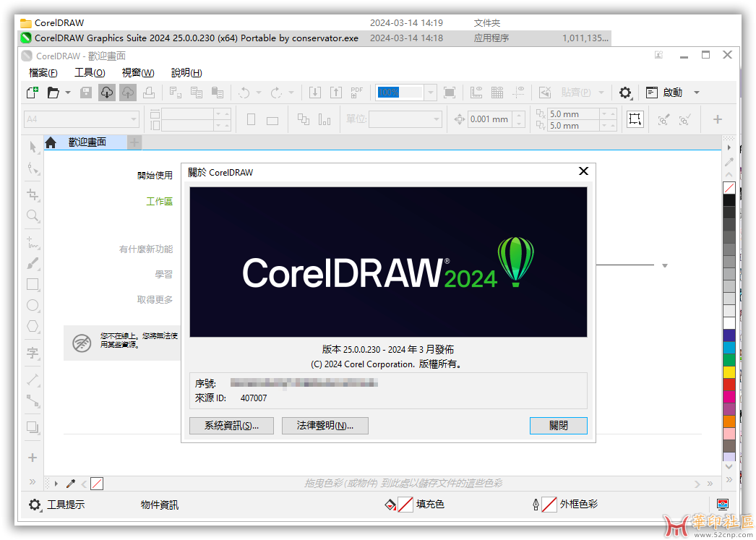Expand the toolbox overflow chevron
This screenshot has height=540, width=756.
tap(33, 481)
